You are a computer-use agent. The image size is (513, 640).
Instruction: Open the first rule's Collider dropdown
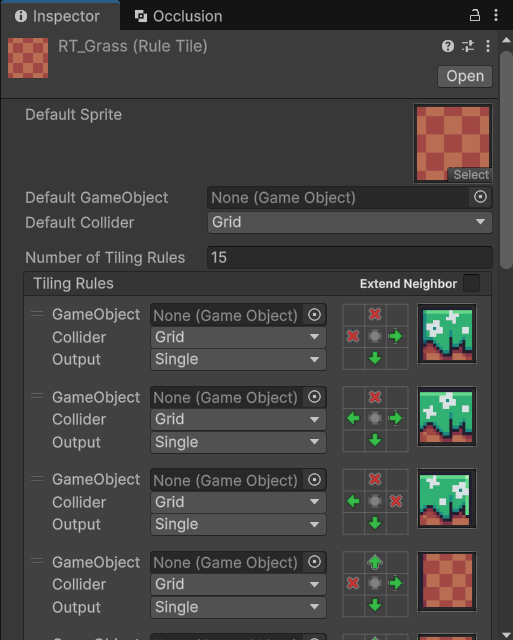coord(238,337)
